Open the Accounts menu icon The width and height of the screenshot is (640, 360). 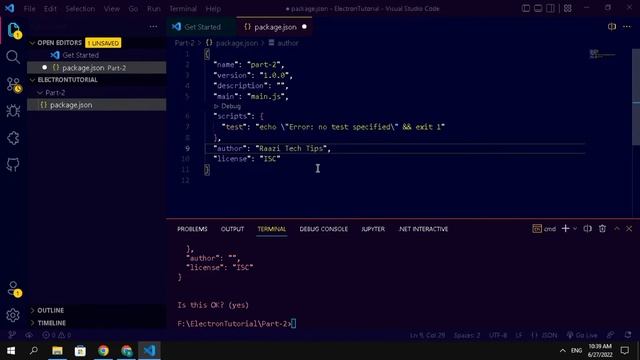(x=13, y=288)
